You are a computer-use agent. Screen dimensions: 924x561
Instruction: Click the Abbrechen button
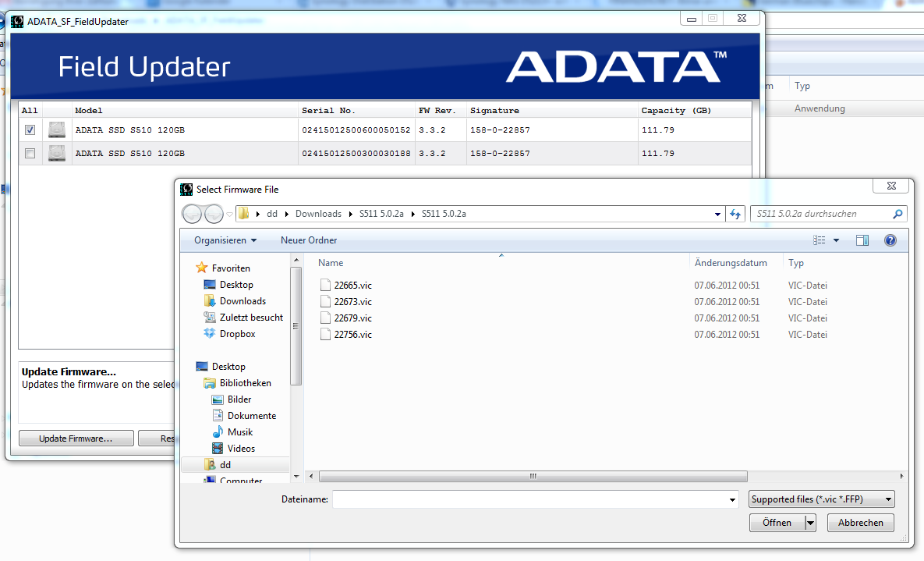(860, 523)
